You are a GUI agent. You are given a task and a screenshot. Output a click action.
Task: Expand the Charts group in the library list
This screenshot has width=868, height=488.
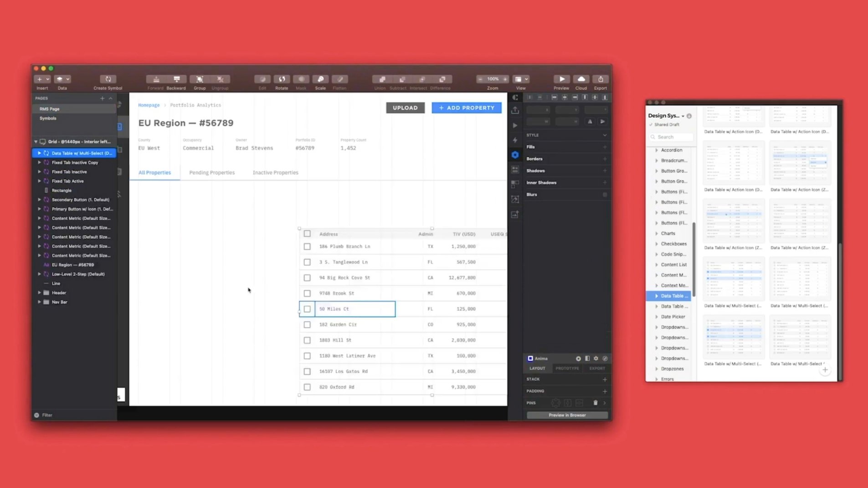(x=657, y=233)
